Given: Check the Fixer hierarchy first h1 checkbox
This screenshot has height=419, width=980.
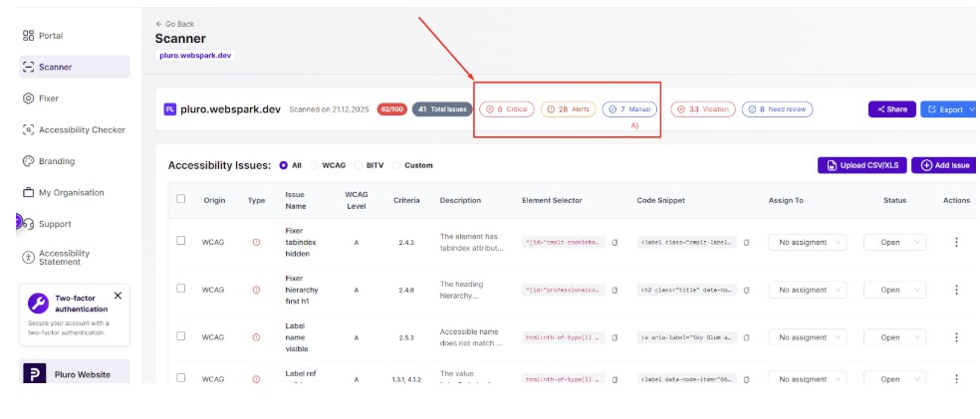Looking at the screenshot, I should 180,289.
